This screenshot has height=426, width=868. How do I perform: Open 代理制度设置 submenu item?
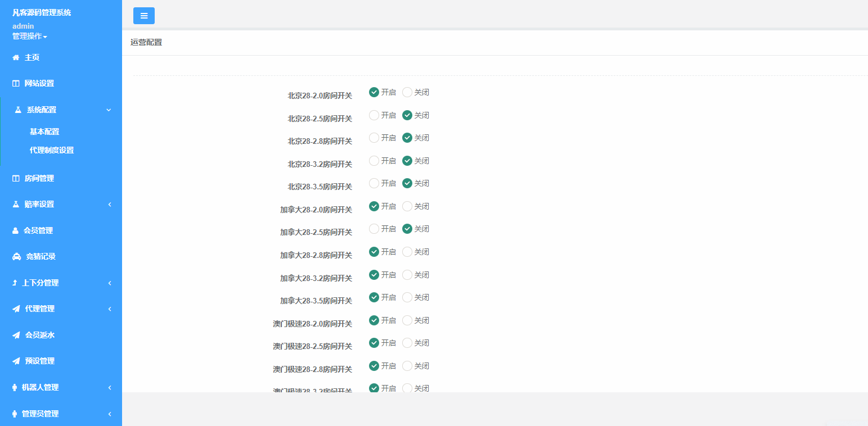52,150
